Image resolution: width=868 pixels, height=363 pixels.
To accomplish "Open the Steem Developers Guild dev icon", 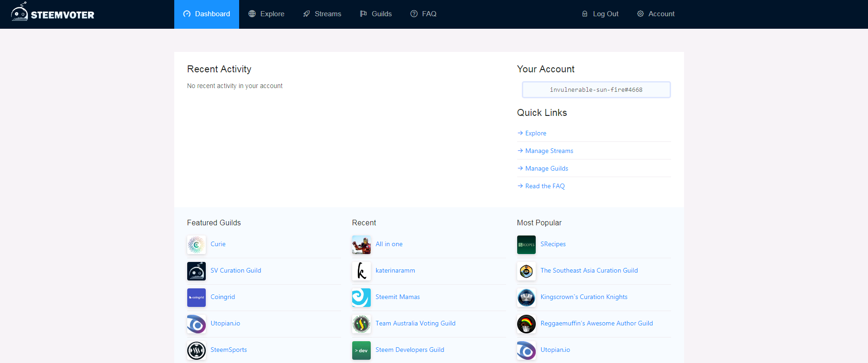I will (x=361, y=350).
